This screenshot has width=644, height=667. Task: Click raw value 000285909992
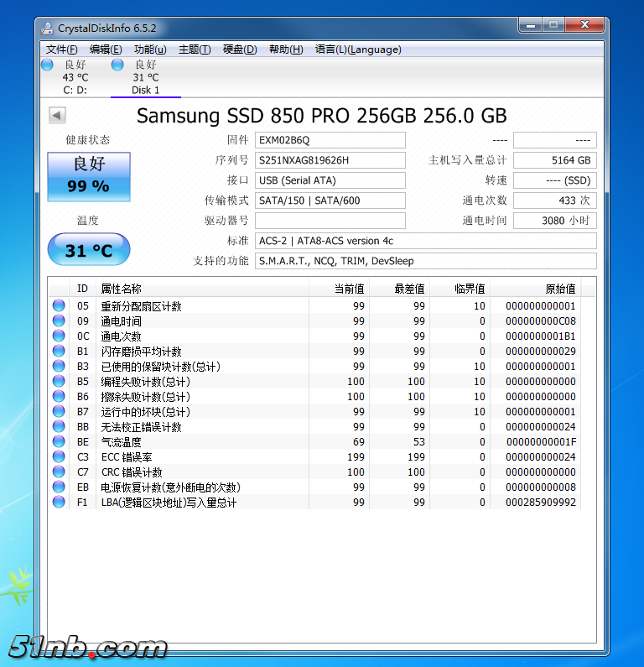tap(541, 503)
